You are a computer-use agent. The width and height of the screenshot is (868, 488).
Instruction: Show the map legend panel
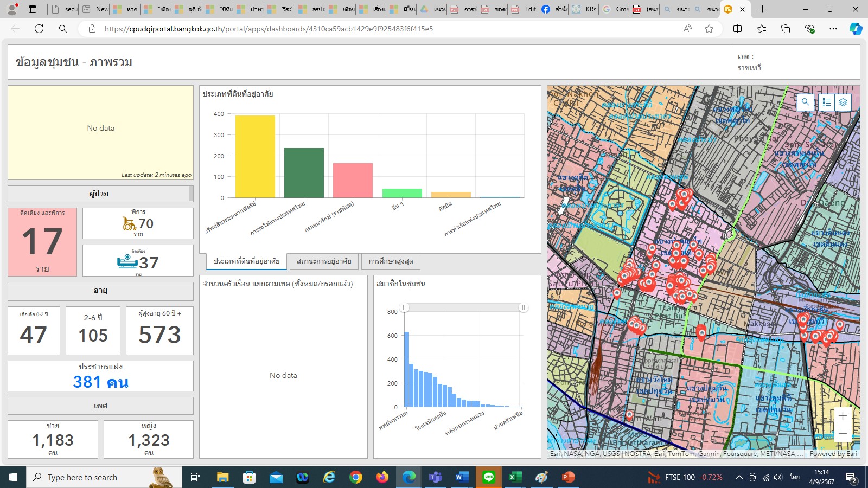pyautogui.click(x=826, y=102)
